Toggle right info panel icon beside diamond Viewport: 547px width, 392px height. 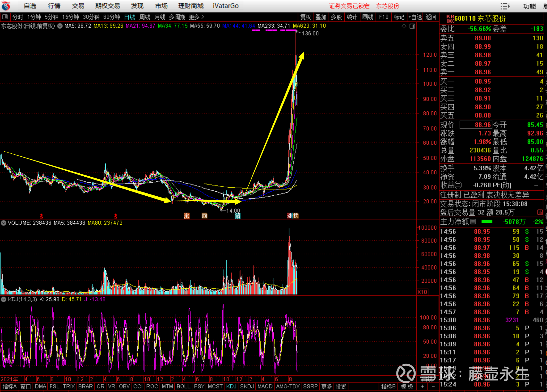pyautogui.click(x=412, y=26)
